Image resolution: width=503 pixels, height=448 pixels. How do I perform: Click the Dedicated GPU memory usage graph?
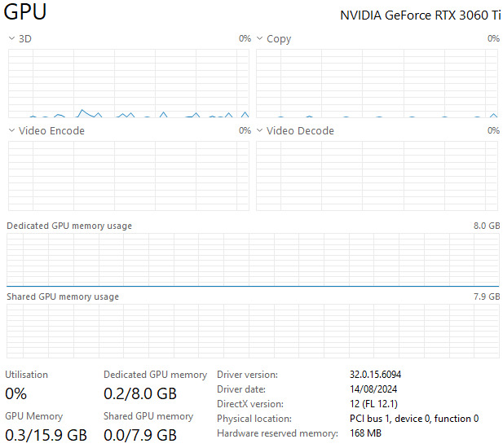253,260
